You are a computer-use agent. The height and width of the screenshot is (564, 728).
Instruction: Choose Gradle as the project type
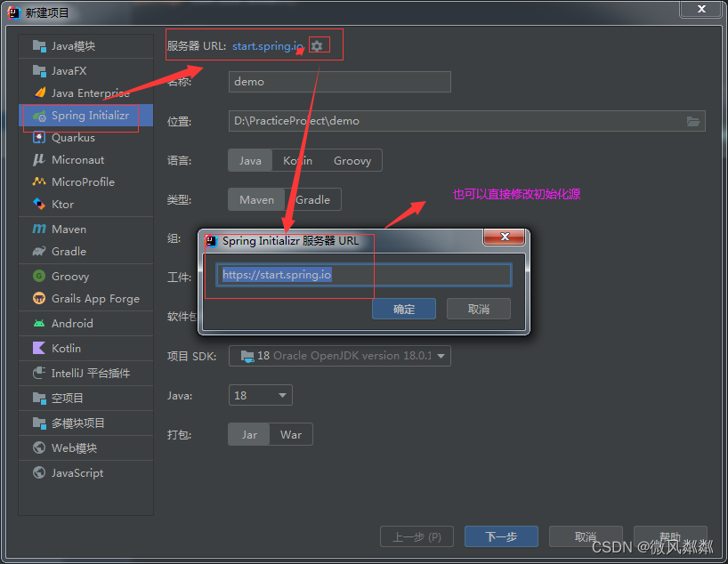(313, 199)
